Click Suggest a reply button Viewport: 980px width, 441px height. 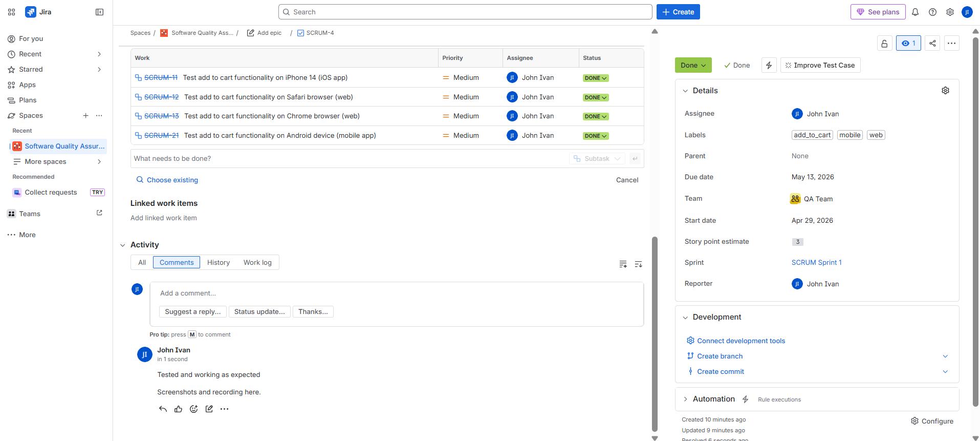[x=192, y=311]
